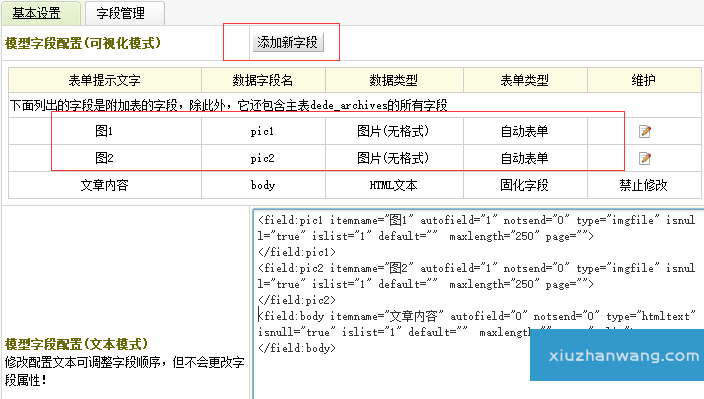This screenshot has height=399, width=704.
Task: Click the 维护 column header
Action: click(644, 80)
